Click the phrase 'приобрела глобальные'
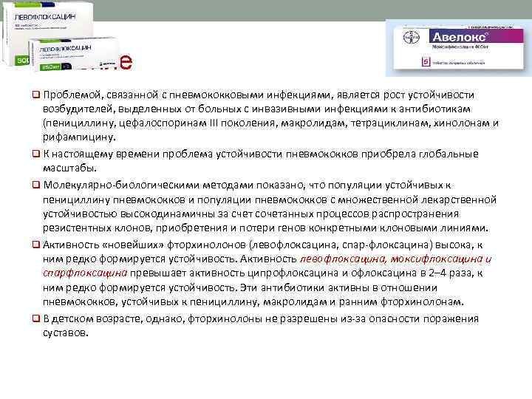Screen dimensions: 532x399 click(420, 154)
